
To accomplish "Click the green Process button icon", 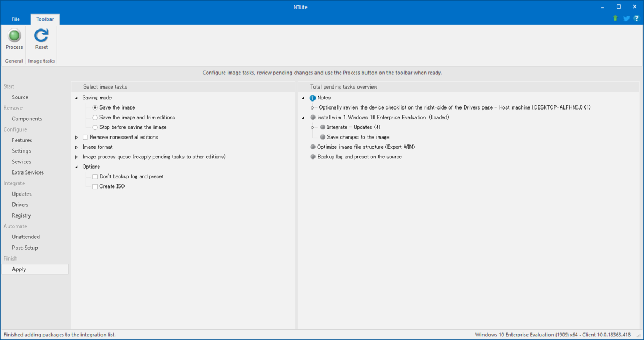I will coord(14,36).
